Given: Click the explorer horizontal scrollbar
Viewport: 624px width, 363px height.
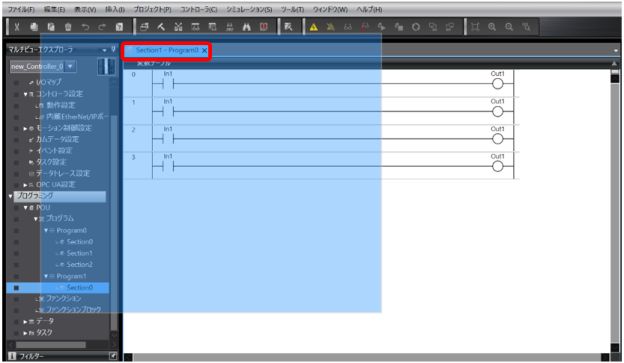Looking at the screenshot, I should [50, 345].
